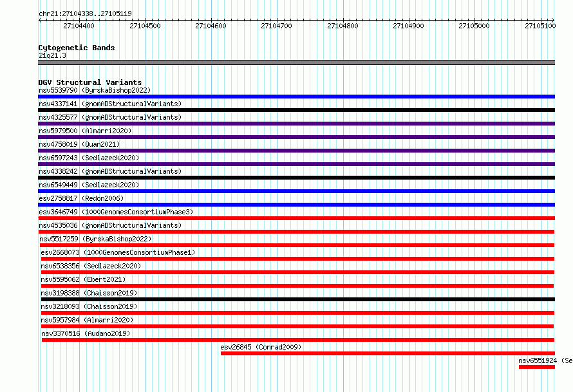Click the nsv4338242 (gnomADStructuralVariants) label
Image resolution: width=573 pixels, height=392 pixels.
pos(110,171)
